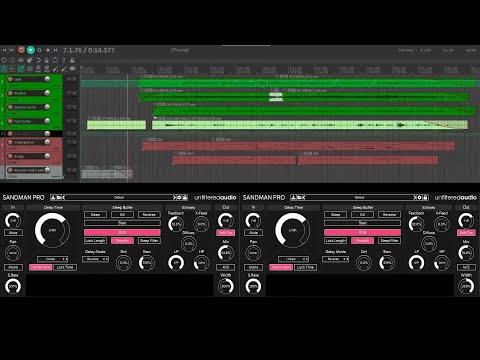The height and width of the screenshot is (360, 480).
Task: Adjust Delay Time knob in left Sandman Pro
Action: [x=52, y=230]
